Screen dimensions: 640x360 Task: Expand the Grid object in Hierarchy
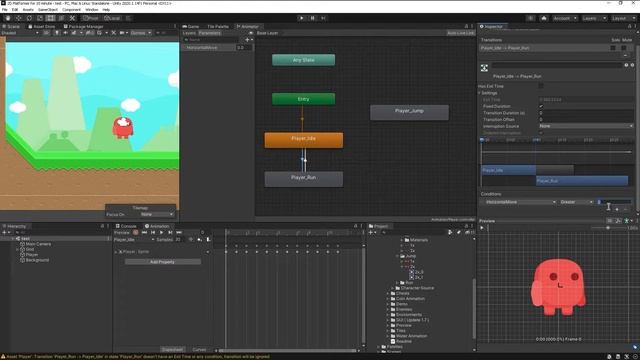point(17,249)
